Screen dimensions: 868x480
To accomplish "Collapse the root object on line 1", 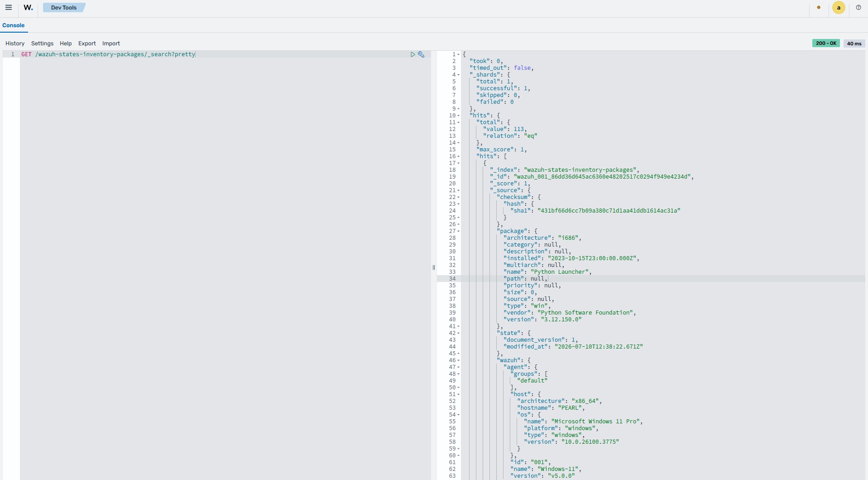I will pyautogui.click(x=459, y=54).
